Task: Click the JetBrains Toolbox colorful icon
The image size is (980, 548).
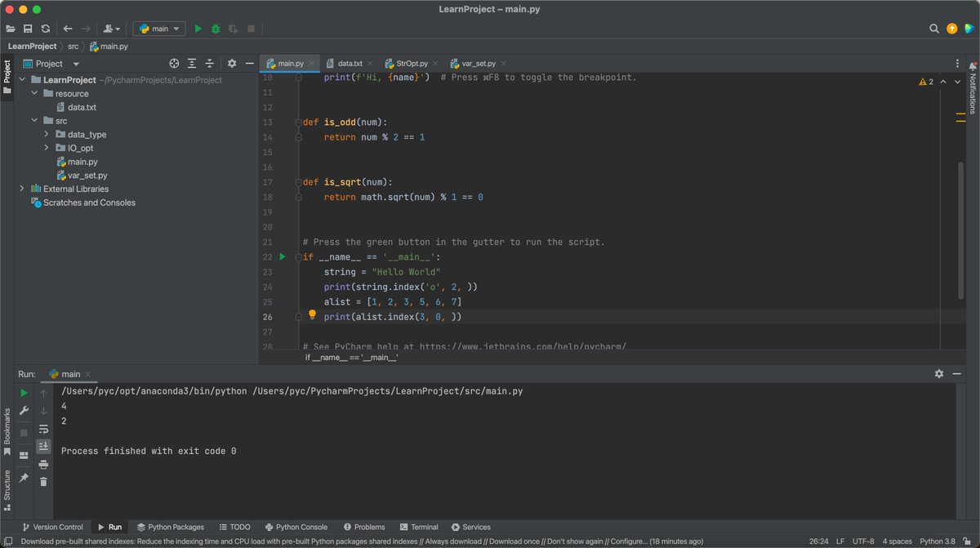Action: (x=969, y=29)
